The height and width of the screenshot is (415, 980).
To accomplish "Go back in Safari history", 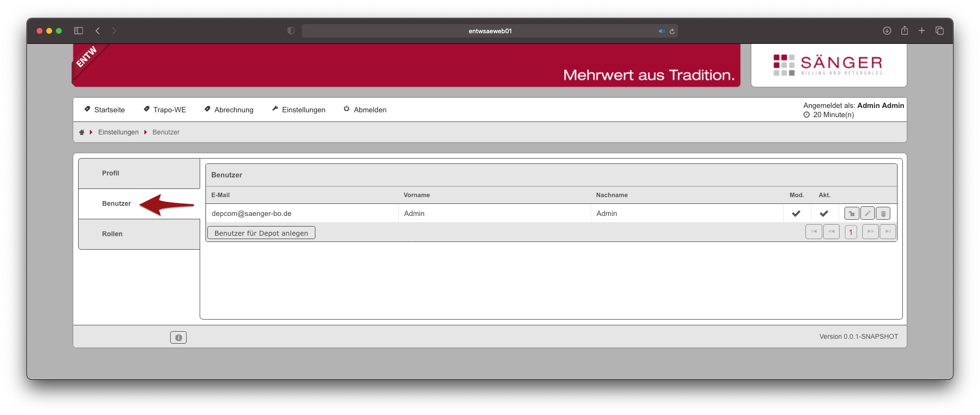I will click(x=97, y=31).
